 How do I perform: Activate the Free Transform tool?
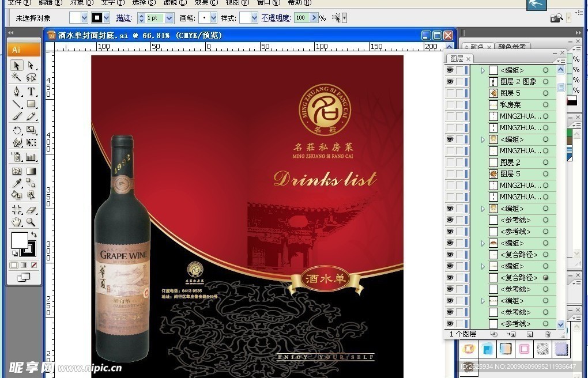31,142
